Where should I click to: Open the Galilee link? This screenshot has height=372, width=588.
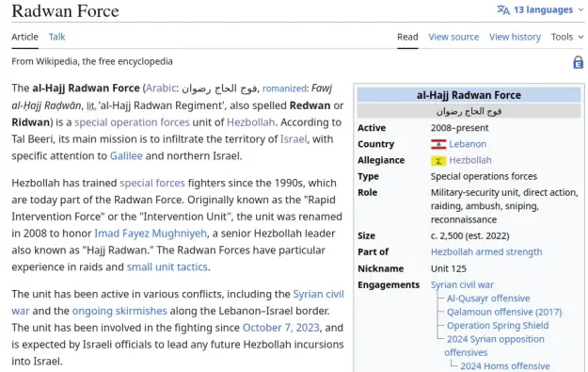126,155
